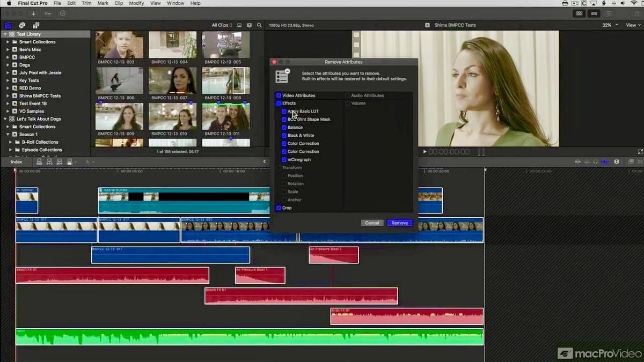Select thumbnail BMPCC 12-13_011 in browser
The width and height of the screenshot is (644, 362).
[x=225, y=116]
